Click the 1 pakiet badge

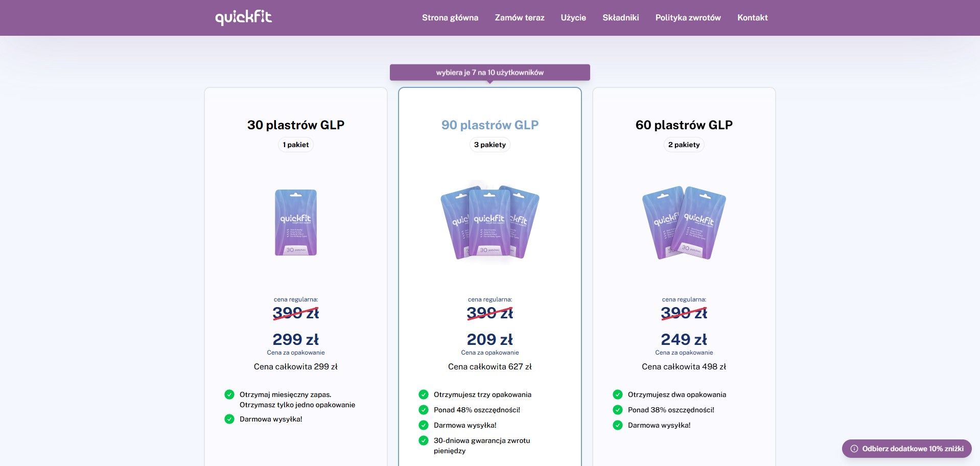[296, 145]
